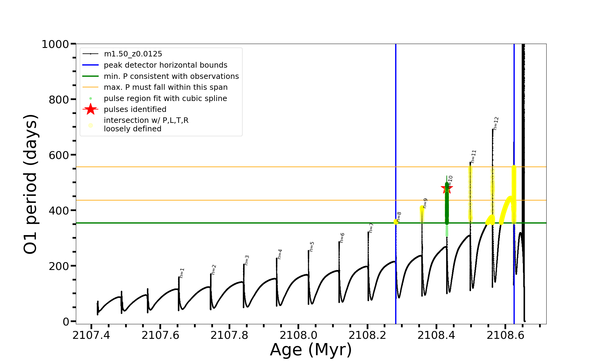Click 'pulse region fit with cubic spline' label

[165, 98]
